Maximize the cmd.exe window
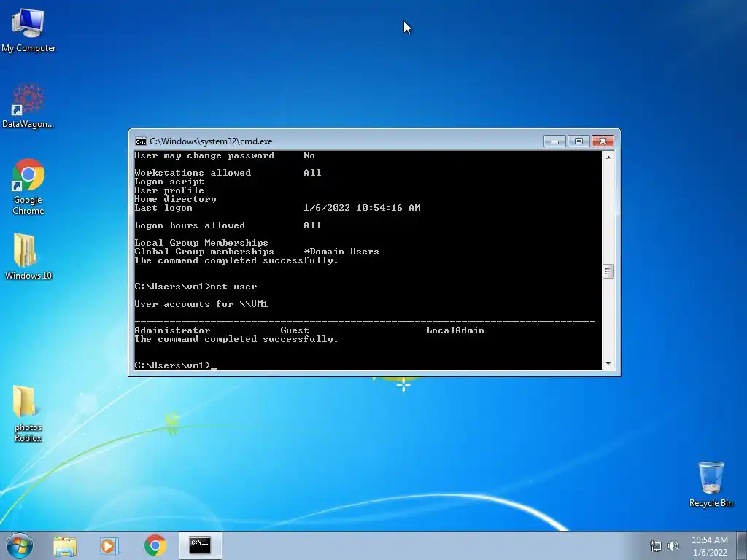Screen dimensions: 747x560 pyautogui.click(x=578, y=141)
